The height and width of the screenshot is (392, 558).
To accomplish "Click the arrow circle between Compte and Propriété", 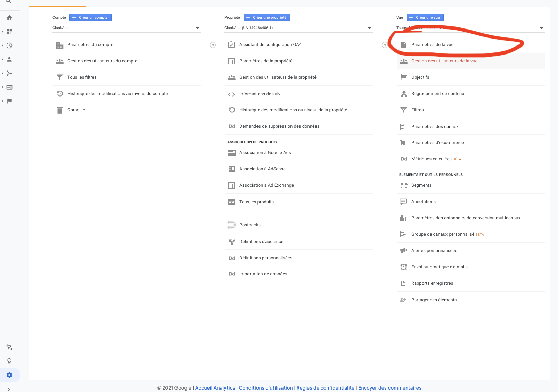I will pos(213,45).
